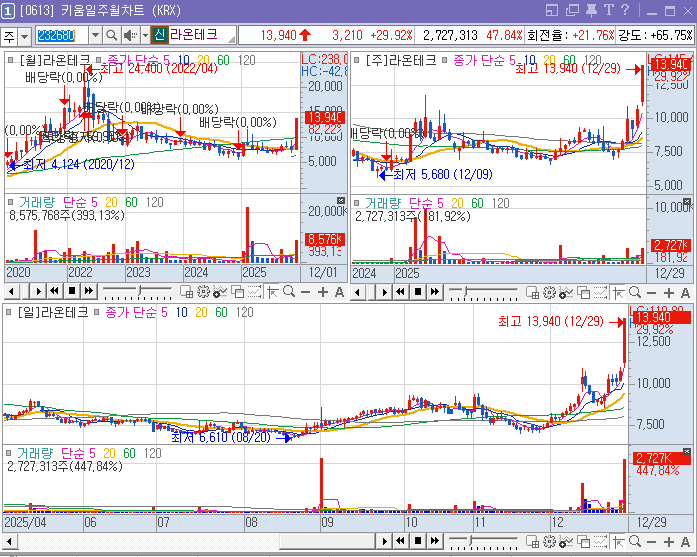Image resolution: width=697 pixels, height=557 pixels.
Task: Toggle 종가 단순 moving average marker in monthly chart
Action: [x=98, y=60]
